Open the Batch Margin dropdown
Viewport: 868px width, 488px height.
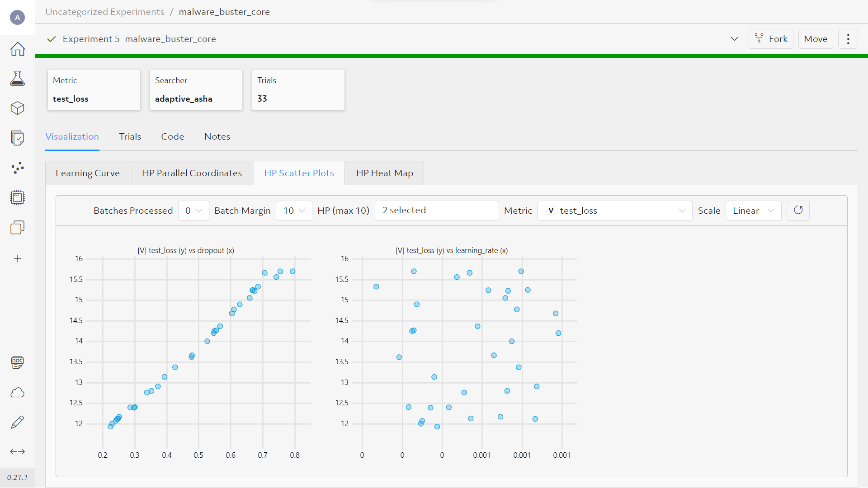click(x=293, y=210)
